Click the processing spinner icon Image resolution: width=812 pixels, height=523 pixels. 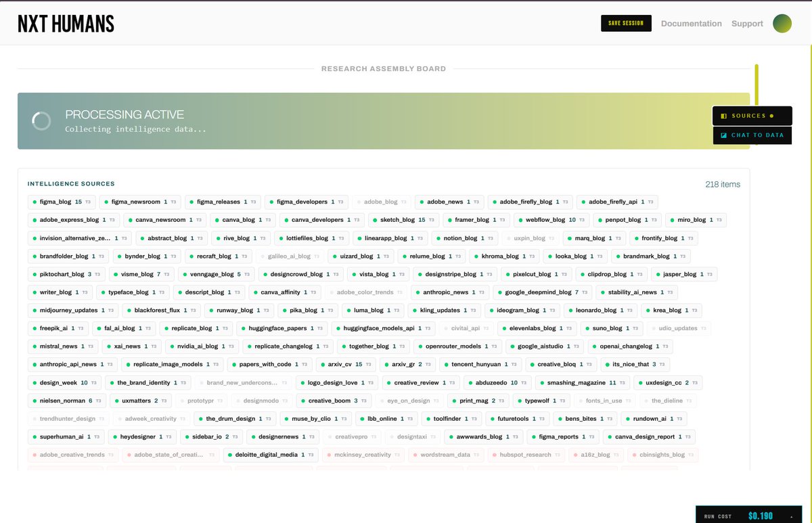pyautogui.click(x=41, y=121)
